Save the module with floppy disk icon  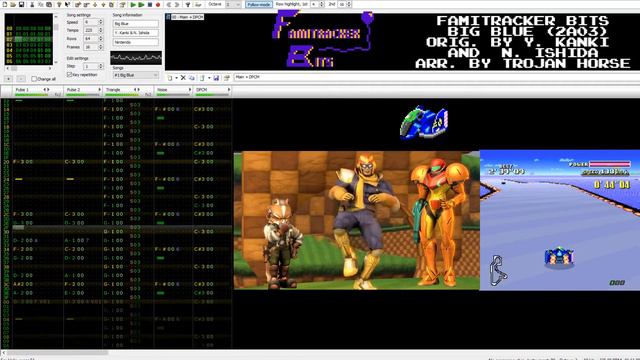(21, 4)
